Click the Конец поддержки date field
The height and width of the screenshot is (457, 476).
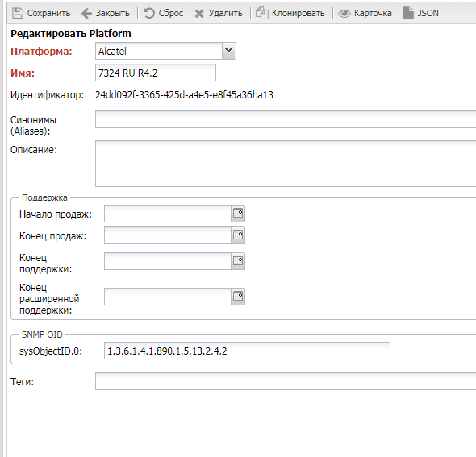(x=168, y=261)
